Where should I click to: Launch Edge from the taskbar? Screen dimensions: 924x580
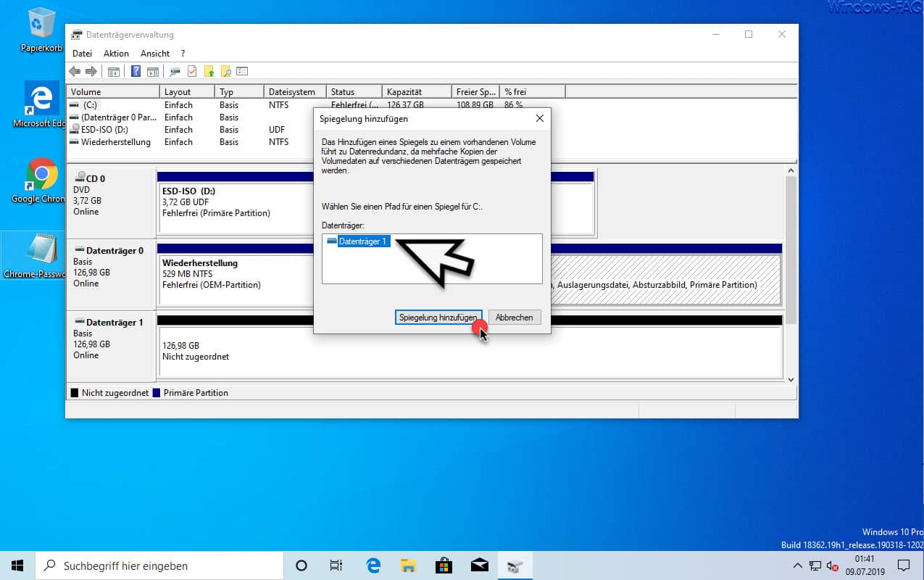[x=373, y=565]
